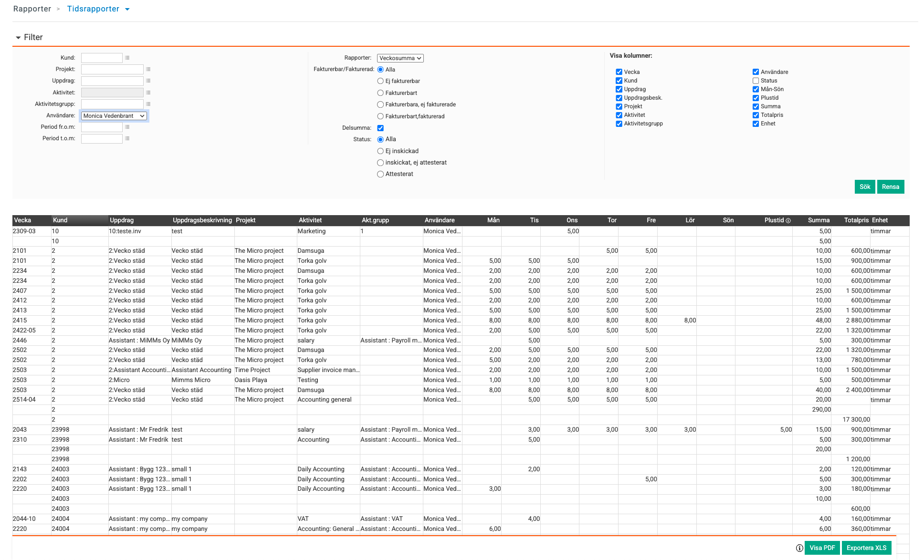The width and height of the screenshot is (924, 560).
Task: Open the Period t.o.m date picker icon
Action: [127, 138]
